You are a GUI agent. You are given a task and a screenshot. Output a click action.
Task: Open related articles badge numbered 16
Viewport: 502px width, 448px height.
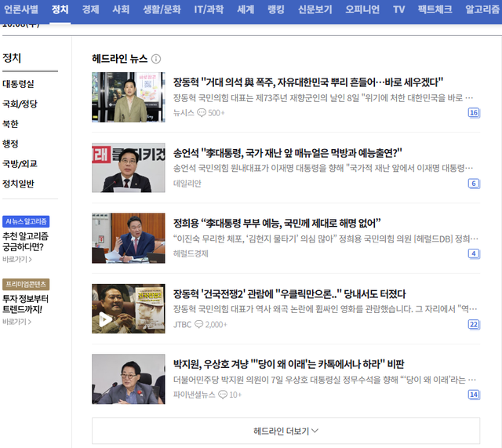pos(474,113)
